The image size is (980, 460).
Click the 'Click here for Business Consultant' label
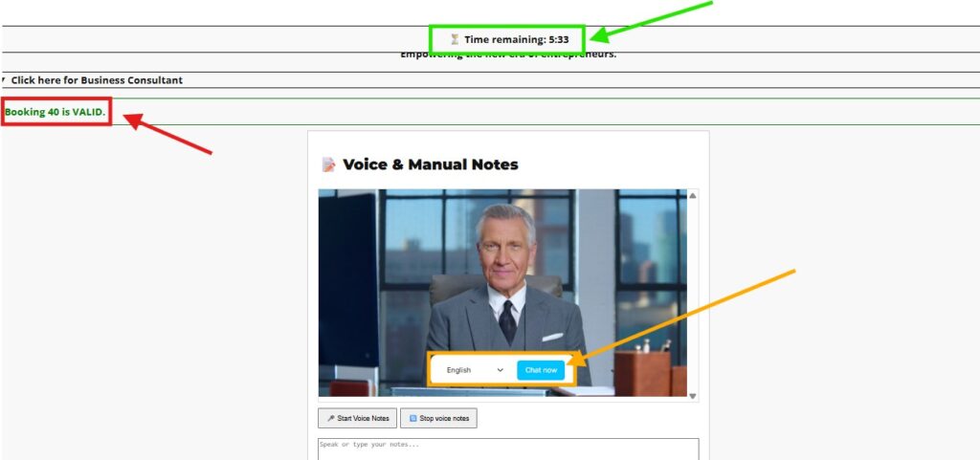(x=97, y=80)
